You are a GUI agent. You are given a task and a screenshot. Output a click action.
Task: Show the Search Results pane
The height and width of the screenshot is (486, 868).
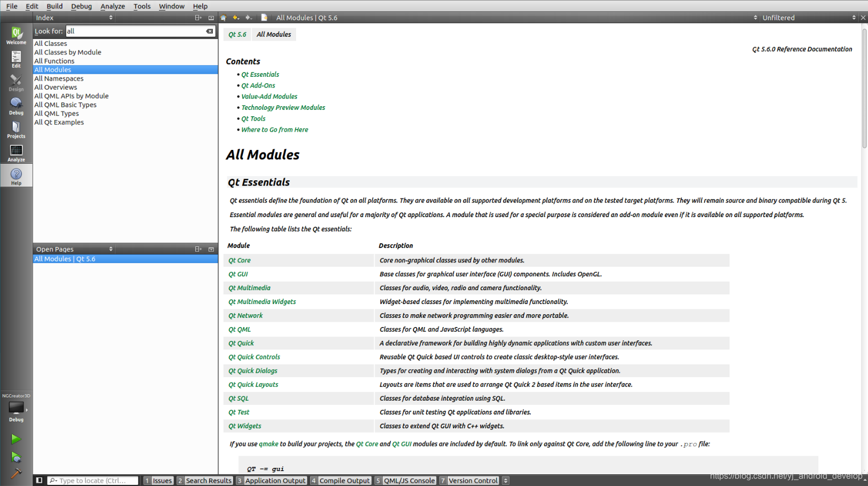tap(204, 481)
